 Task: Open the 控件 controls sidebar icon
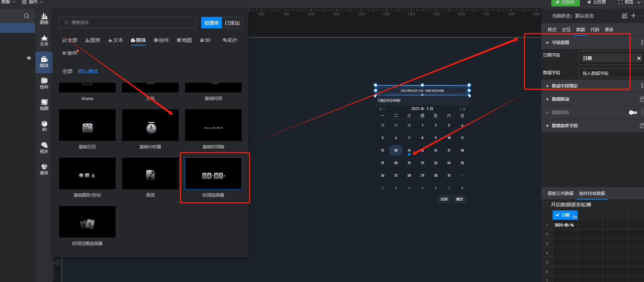coord(44,83)
